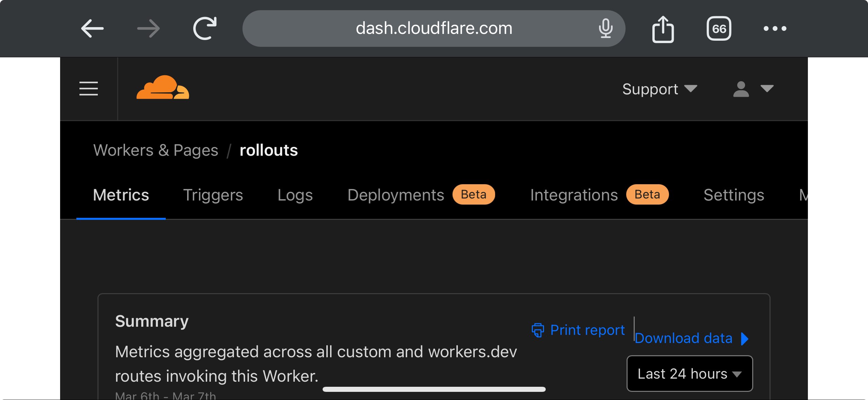Open the browser share sheet

click(x=663, y=28)
